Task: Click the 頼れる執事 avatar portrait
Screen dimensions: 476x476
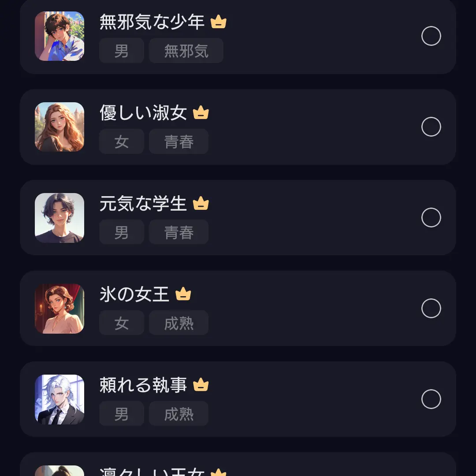Action: pyautogui.click(x=59, y=399)
